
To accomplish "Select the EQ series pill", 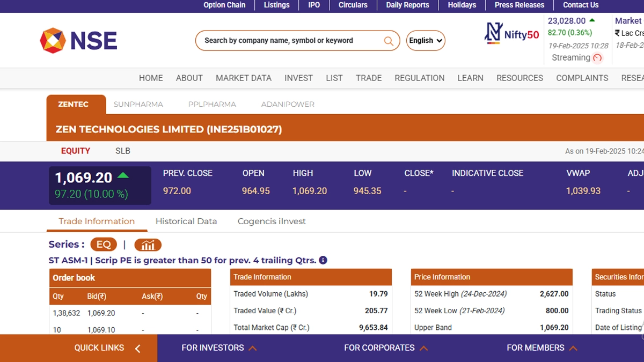I will [x=104, y=245].
